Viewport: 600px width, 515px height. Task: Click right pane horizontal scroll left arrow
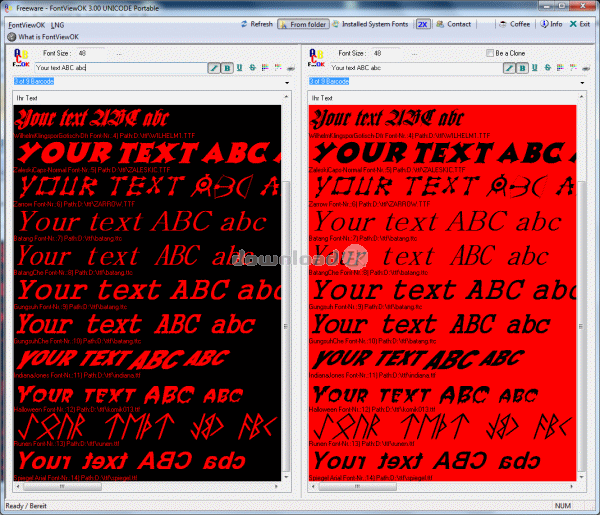point(313,487)
